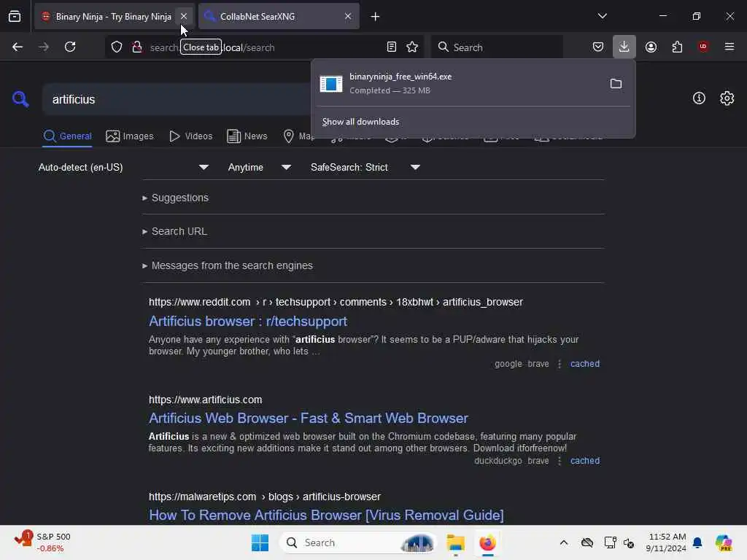The image size is (747, 560).
Task: Select the Map search category
Action: 297,136
